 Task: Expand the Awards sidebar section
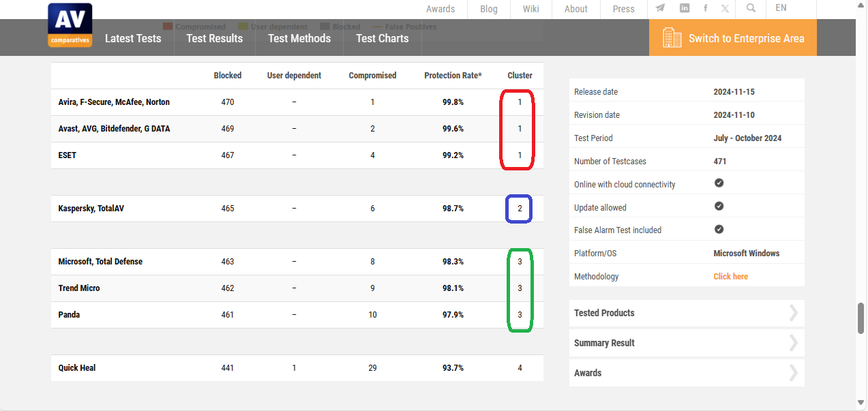[687, 373]
